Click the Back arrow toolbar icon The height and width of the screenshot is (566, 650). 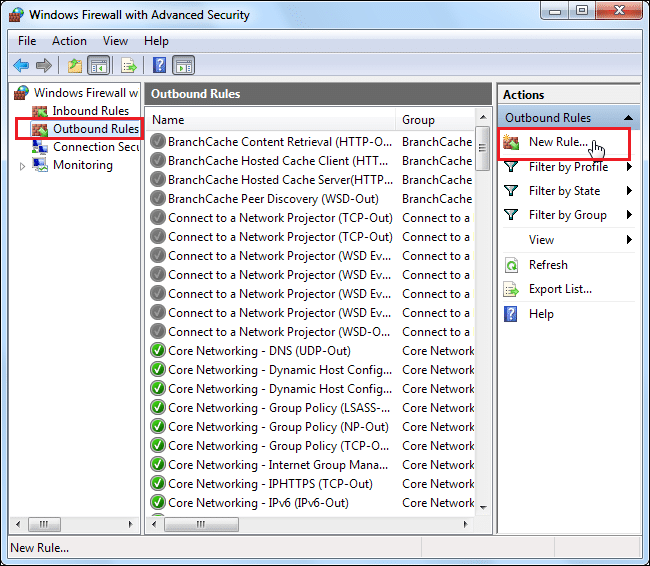tap(21, 65)
